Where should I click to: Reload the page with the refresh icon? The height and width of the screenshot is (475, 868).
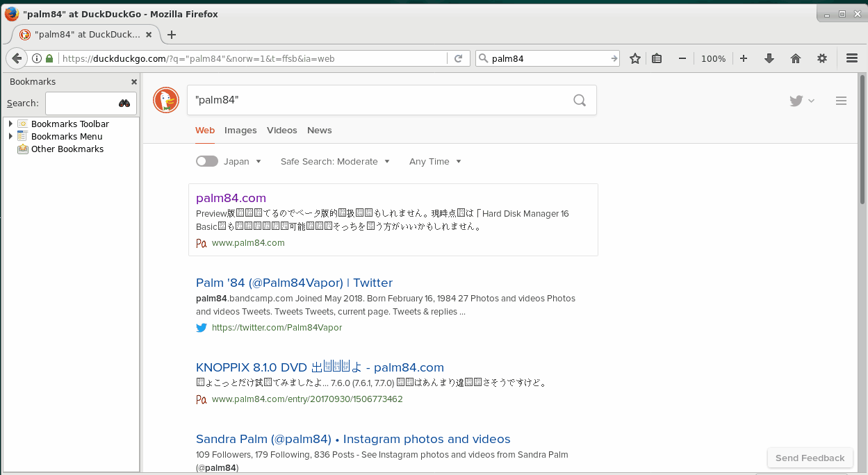(x=458, y=59)
